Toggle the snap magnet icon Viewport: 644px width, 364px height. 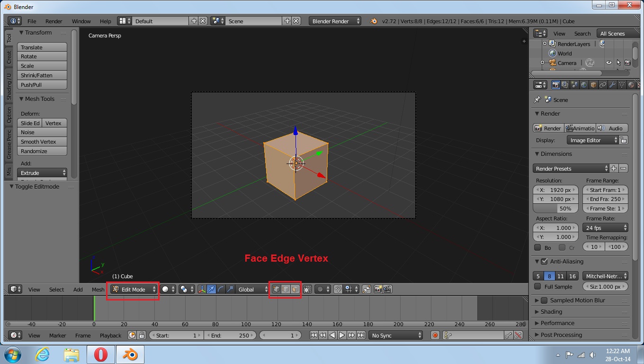(338, 289)
